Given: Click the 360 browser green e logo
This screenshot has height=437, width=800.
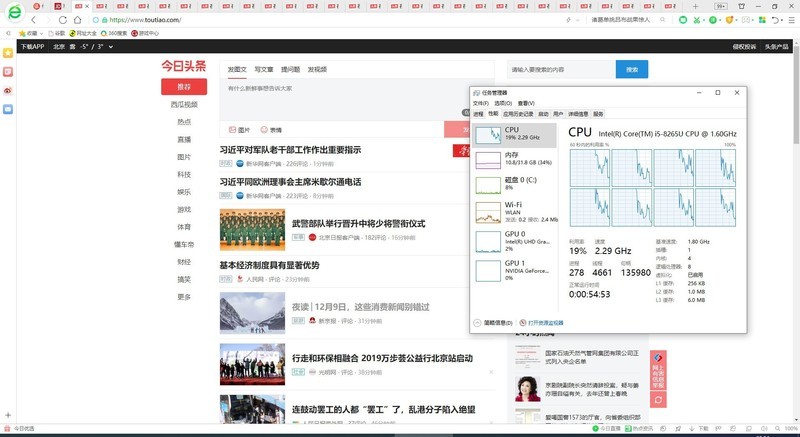Looking at the screenshot, I should [15, 12].
